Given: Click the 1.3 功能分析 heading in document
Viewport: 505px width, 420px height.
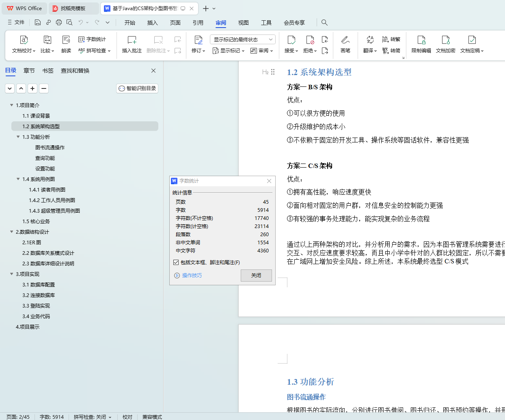Looking at the screenshot, I should [310, 382].
